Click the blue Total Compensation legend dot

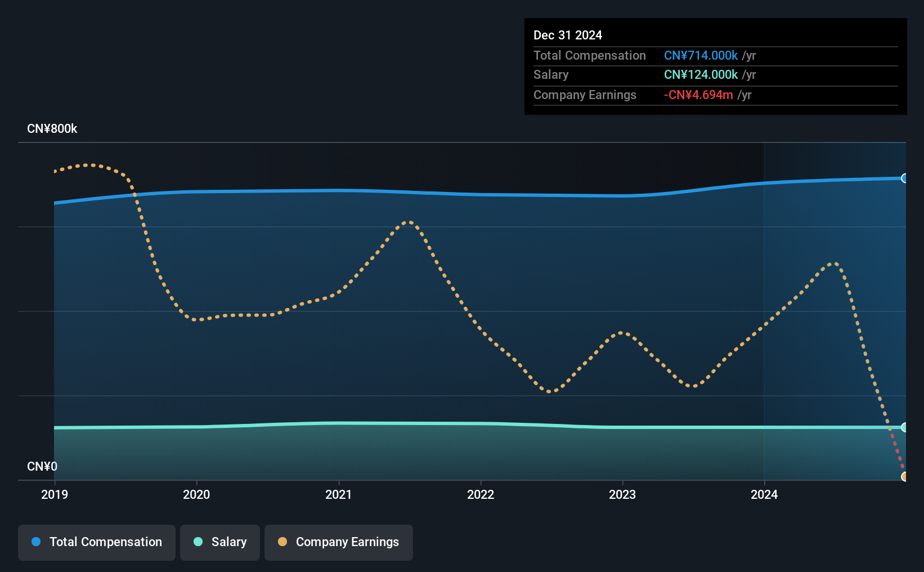tap(36, 542)
